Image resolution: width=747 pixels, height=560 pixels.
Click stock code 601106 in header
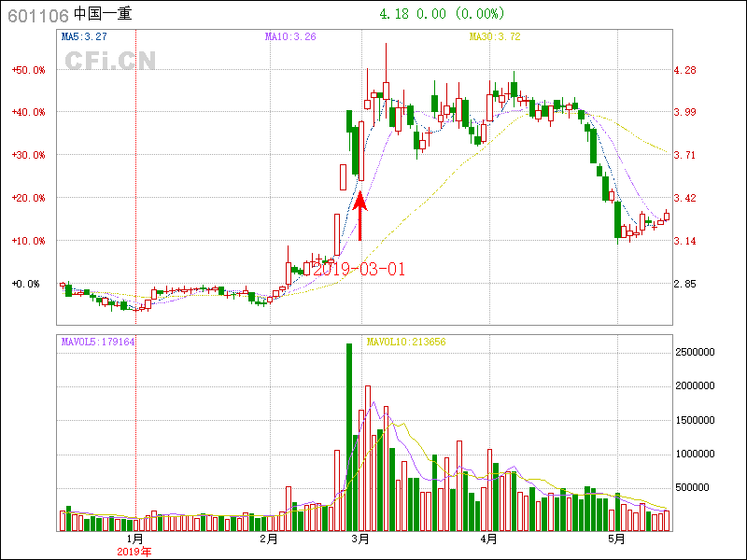click(38, 14)
